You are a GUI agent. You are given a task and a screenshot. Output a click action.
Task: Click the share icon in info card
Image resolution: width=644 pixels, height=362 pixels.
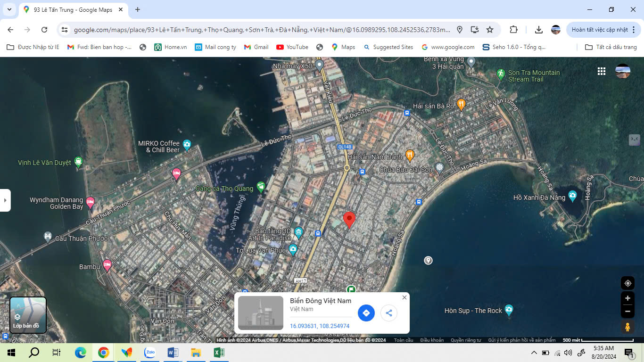tap(389, 313)
